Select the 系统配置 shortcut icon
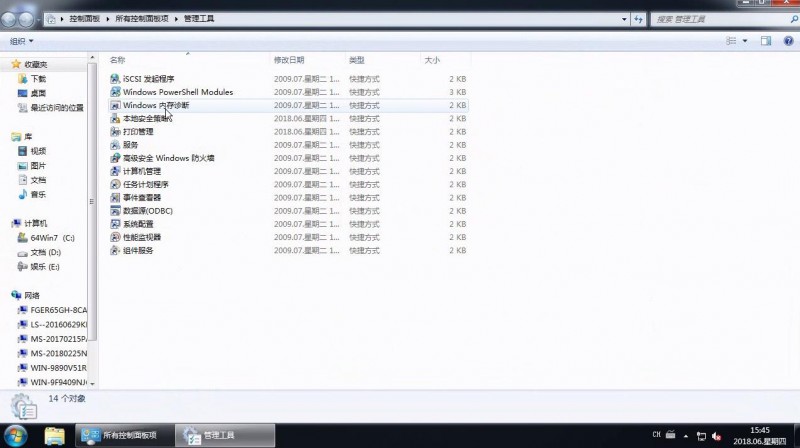800x448 pixels. click(x=115, y=224)
